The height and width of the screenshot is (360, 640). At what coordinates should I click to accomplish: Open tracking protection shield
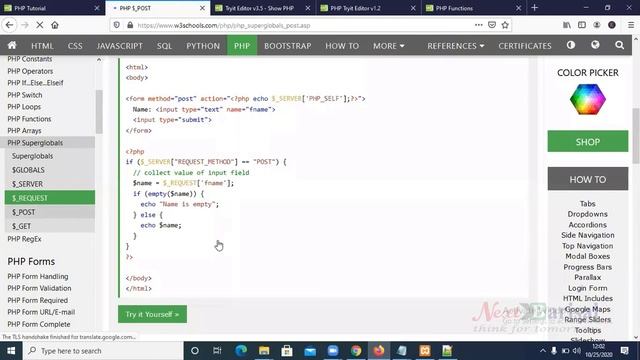pos(117,25)
